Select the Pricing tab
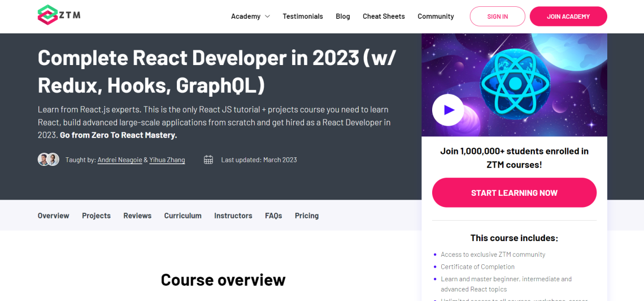This screenshot has width=644, height=301. click(307, 216)
